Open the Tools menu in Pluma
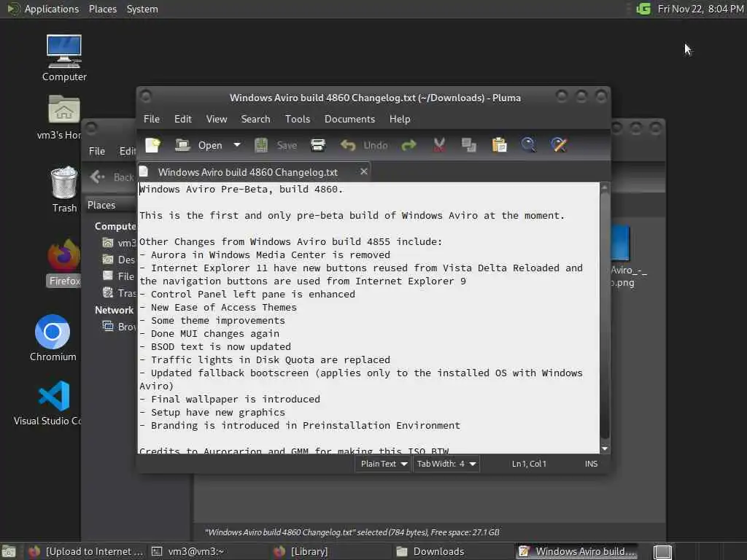Screen dimensions: 747x560 [x=298, y=119]
